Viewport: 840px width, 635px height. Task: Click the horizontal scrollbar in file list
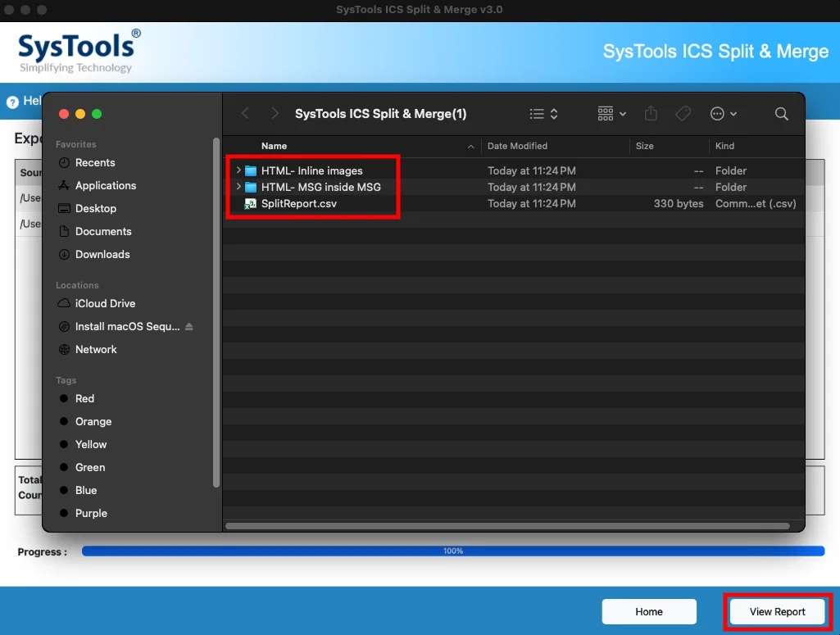(x=507, y=526)
